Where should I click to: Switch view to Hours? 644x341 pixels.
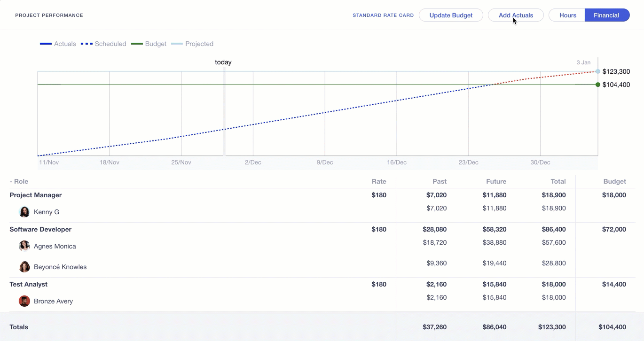tap(567, 15)
